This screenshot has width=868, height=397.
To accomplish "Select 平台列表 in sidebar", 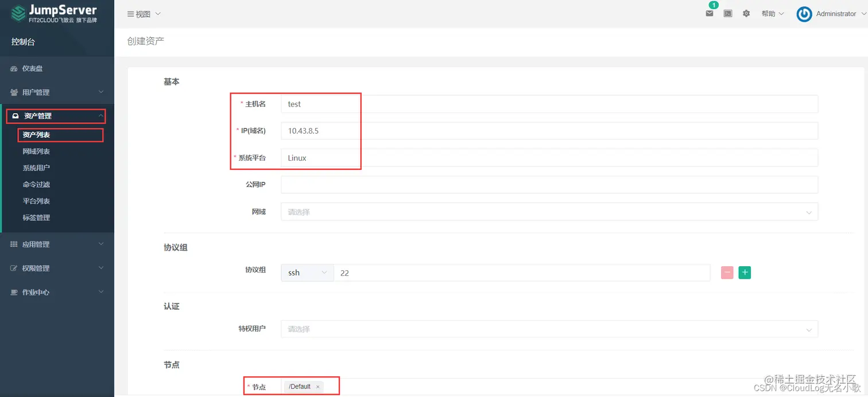I will click(36, 201).
